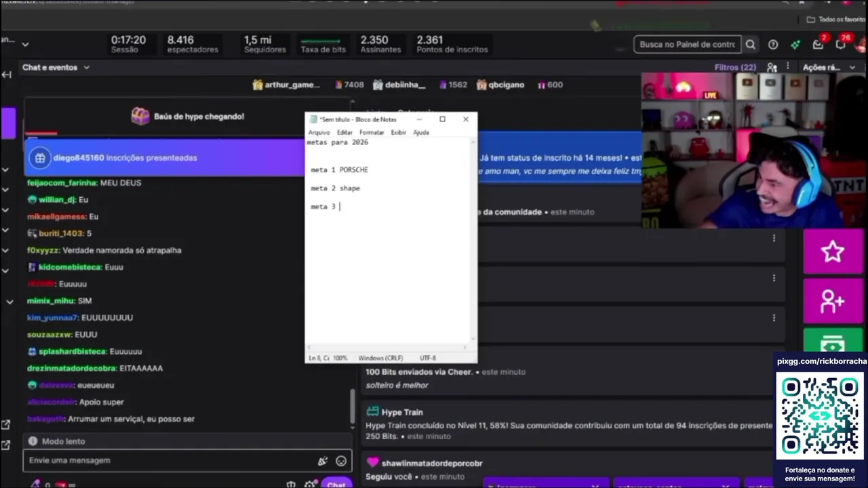Image resolution: width=868 pixels, height=488 pixels.
Task: Click the green sparkle icon in header
Action: [x=795, y=45]
